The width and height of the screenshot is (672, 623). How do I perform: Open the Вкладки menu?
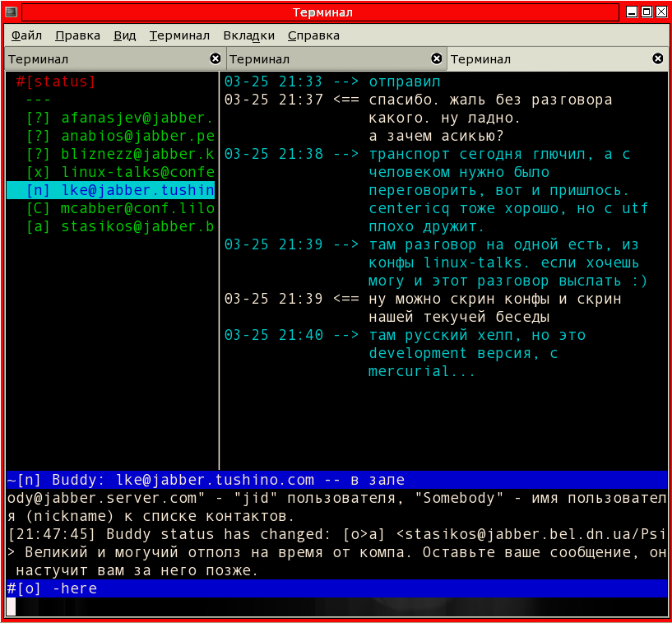(248, 35)
